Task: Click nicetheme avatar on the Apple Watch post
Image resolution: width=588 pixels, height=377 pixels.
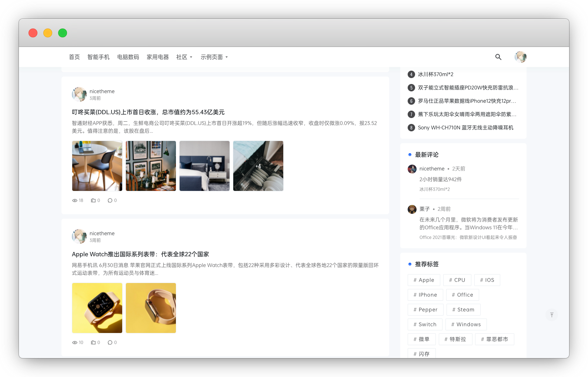Action: [79, 236]
